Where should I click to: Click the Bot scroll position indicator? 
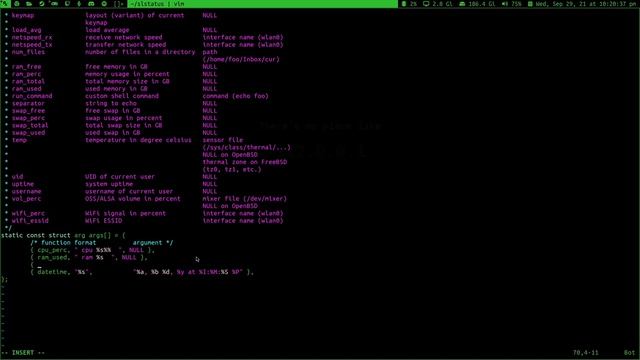[x=629, y=353]
